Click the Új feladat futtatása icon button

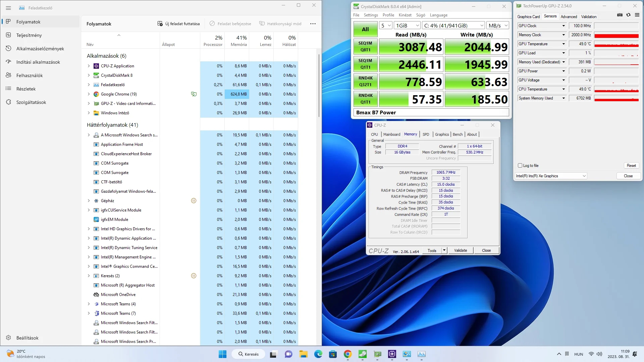point(160,24)
